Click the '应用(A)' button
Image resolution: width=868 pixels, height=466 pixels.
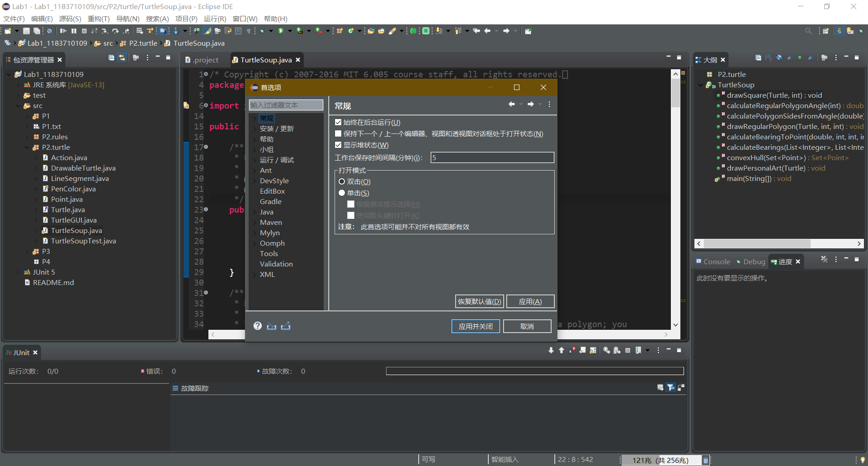point(530,301)
